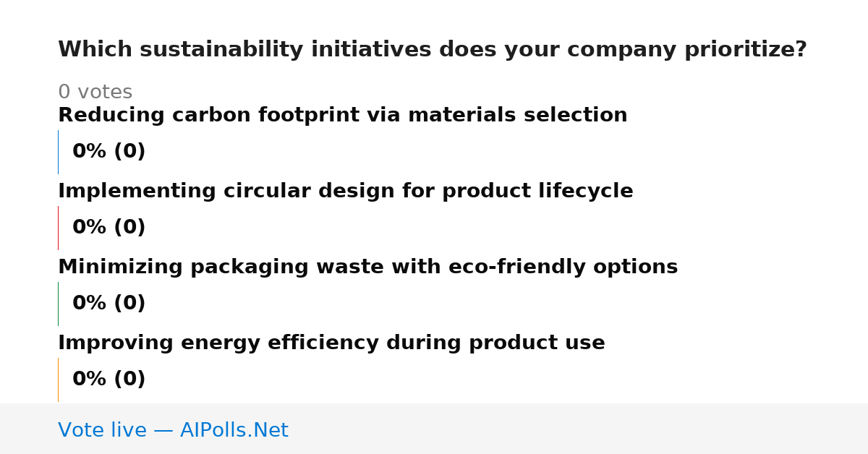
Task: Click the 0% (0) result under carbon footprint
Action: click(x=109, y=152)
